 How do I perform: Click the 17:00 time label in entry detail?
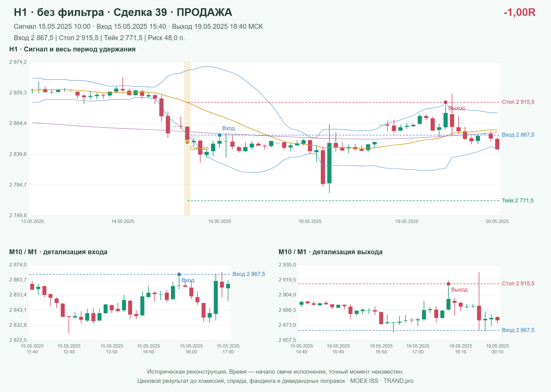(228, 352)
